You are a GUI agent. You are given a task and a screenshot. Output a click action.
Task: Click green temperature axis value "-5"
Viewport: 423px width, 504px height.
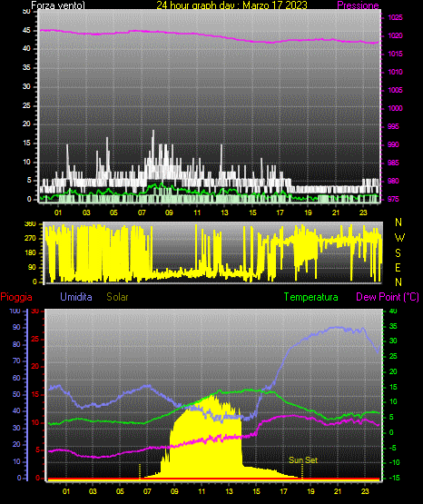pos(393,448)
